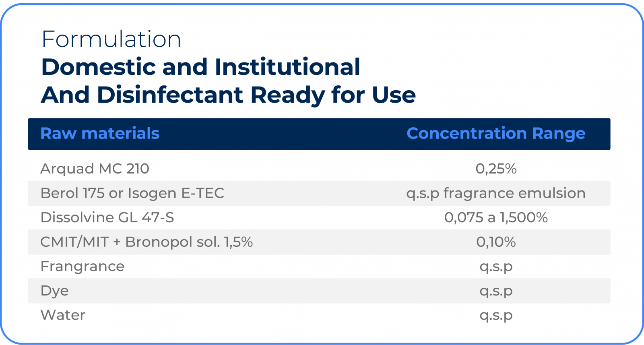Click the q.s.p value for Frangrance
Screen dimensions: 644x345
tap(496, 267)
